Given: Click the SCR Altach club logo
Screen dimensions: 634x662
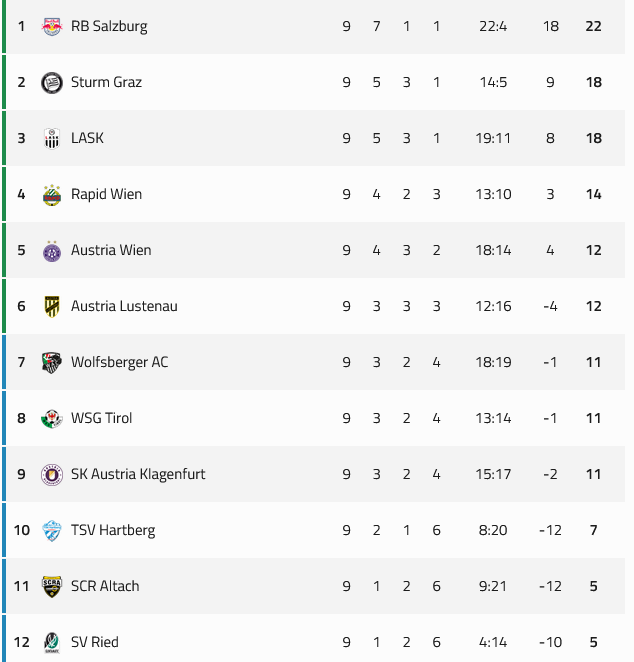Looking at the screenshot, I should click(52, 586).
